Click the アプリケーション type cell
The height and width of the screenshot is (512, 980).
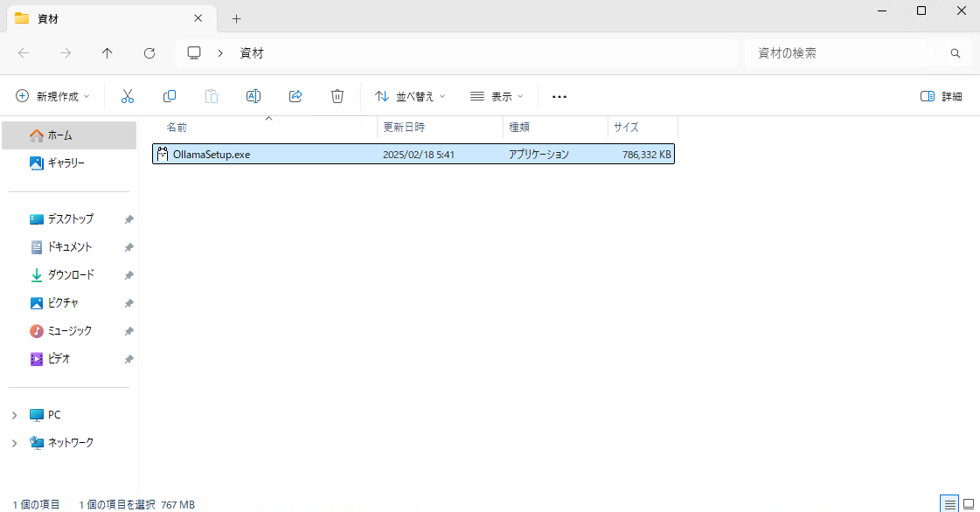(539, 155)
